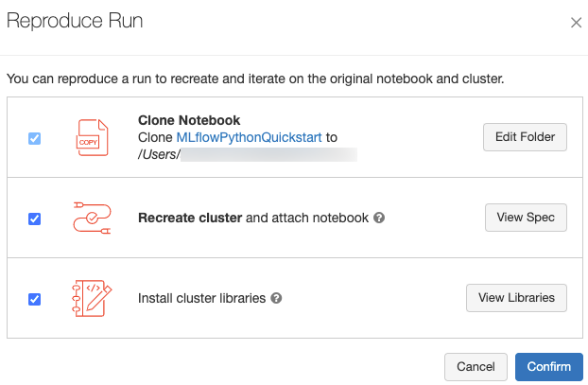This screenshot has width=588, height=385.
Task: Click help icon beside attach notebook
Action: point(379,219)
